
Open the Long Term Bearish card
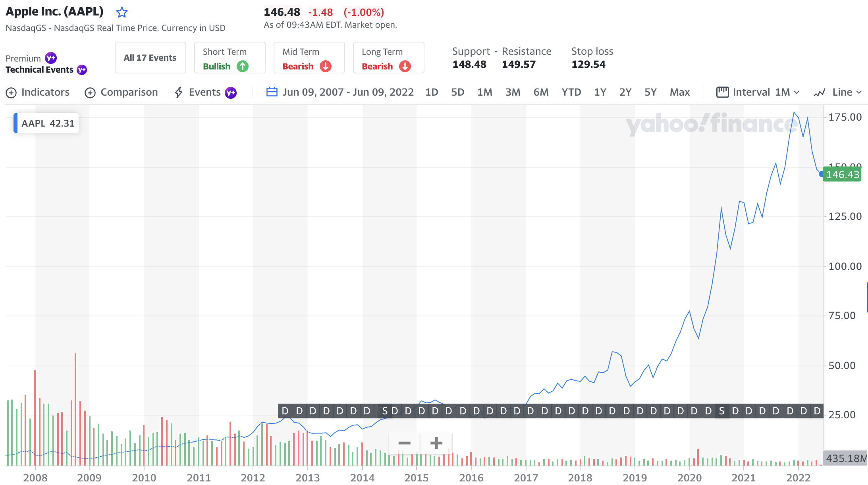388,58
